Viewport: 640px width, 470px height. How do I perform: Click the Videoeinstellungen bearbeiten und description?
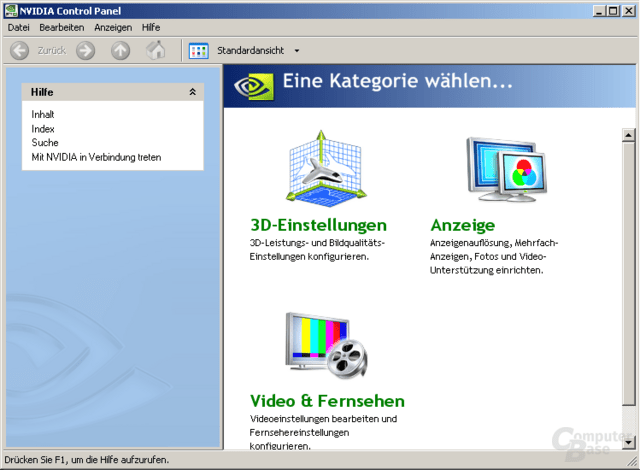pos(323,432)
